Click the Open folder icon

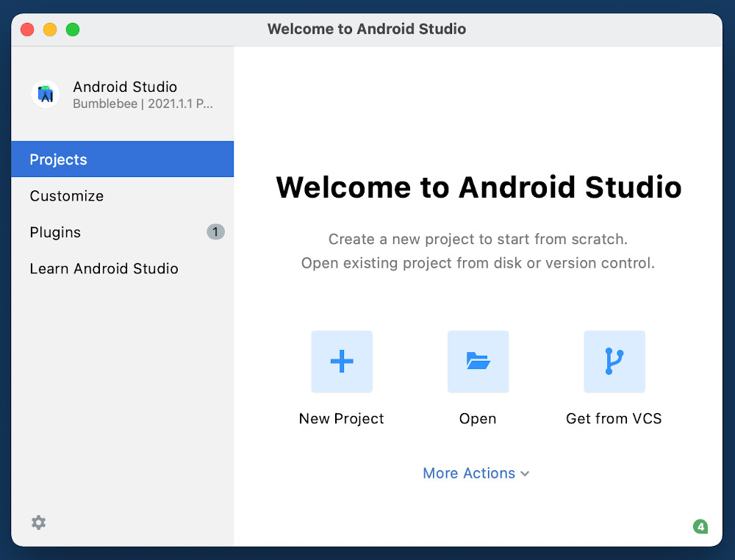pos(478,362)
